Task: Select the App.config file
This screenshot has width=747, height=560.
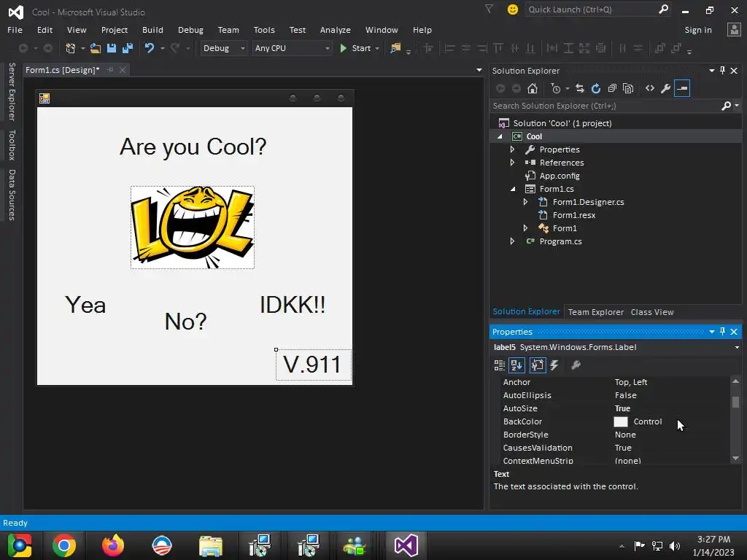Action: 560,176
